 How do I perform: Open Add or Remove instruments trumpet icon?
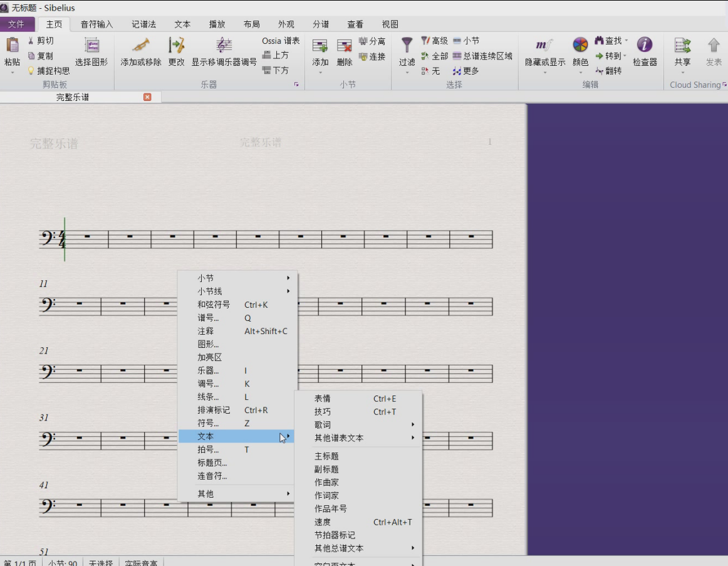tap(141, 46)
